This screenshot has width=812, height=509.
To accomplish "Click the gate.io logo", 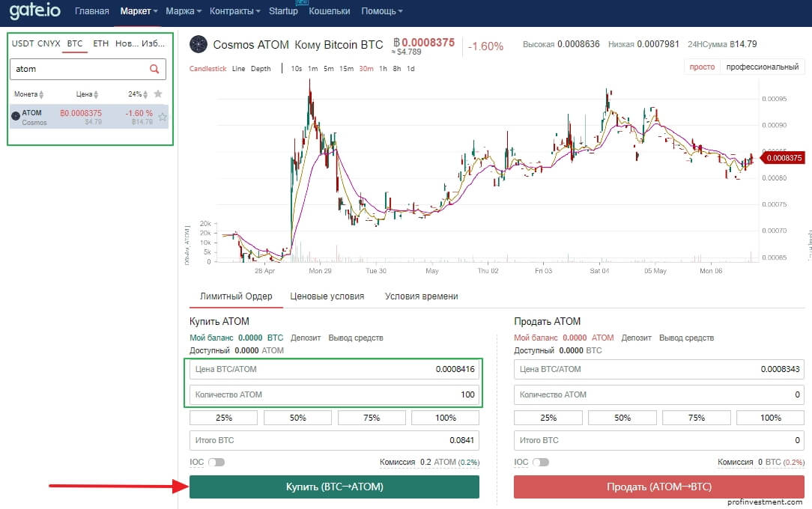I will click(34, 10).
